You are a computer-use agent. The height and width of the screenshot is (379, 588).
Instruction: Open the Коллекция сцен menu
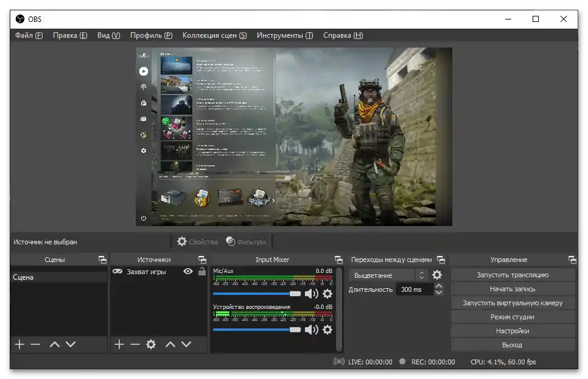pyautogui.click(x=214, y=35)
